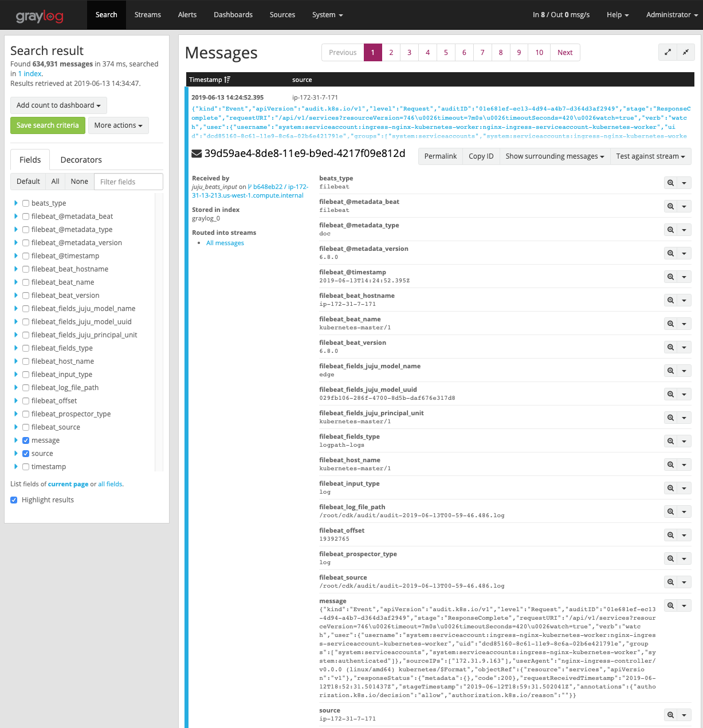Open the Streams page

[148, 15]
